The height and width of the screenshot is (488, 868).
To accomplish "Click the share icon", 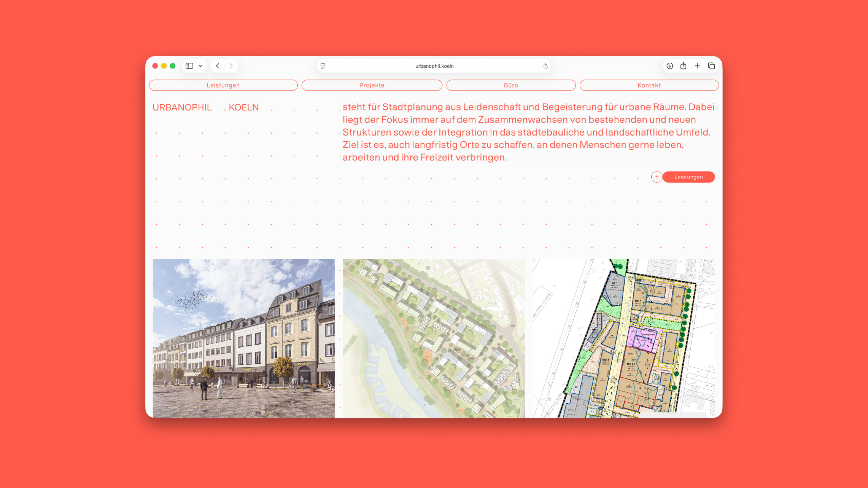I will 683,66.
